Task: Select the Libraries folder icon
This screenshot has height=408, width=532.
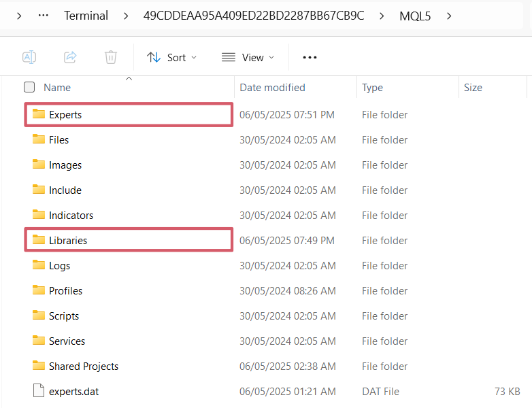Action: pos(39,239)
